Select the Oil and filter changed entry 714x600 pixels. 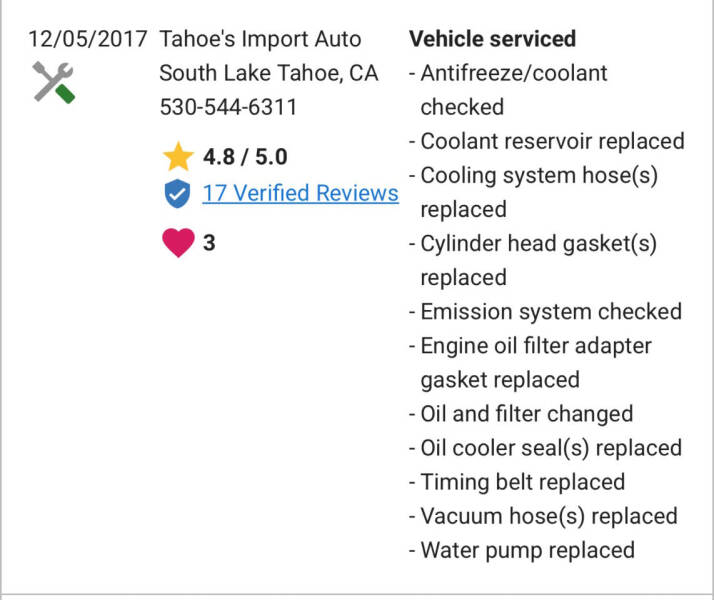point(526,413)
